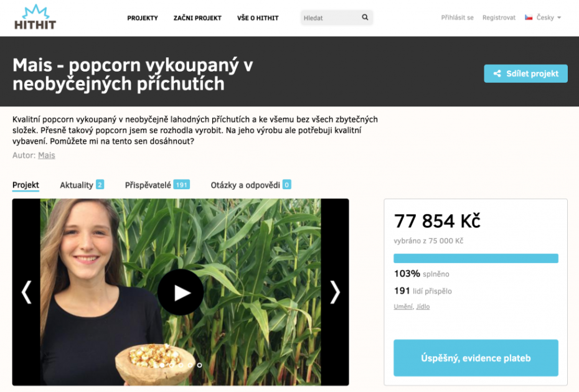Click the Registrovat link
The image size is (579, 392).
(x=499, y=17)
